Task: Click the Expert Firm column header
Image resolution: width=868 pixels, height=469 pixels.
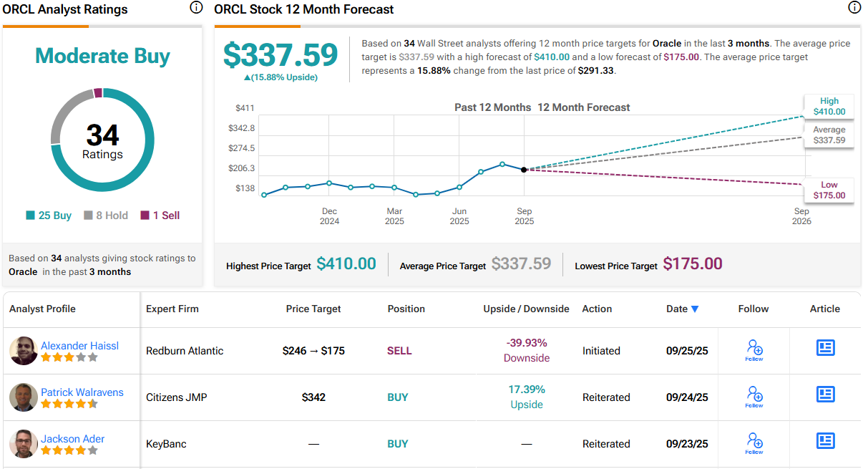Action: point(172,309)
